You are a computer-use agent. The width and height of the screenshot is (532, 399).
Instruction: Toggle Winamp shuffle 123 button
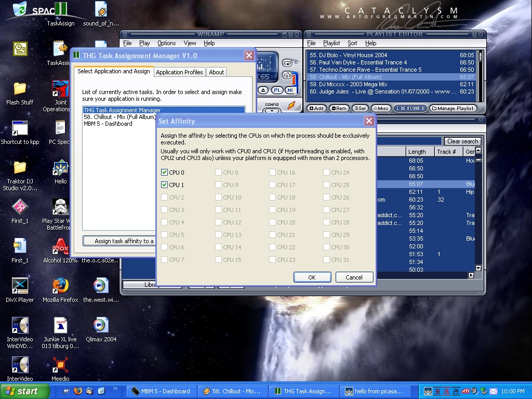pyautogui.click(x=287, y=75)
